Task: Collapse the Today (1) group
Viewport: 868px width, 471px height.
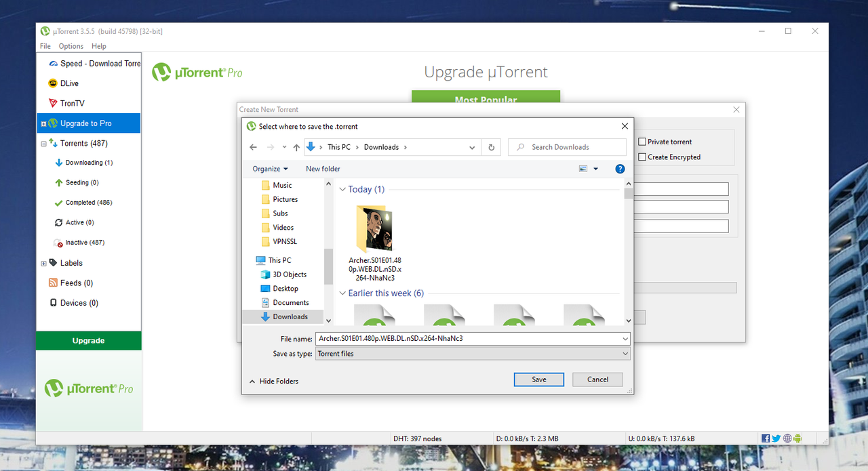Action: tap(342, 189)
